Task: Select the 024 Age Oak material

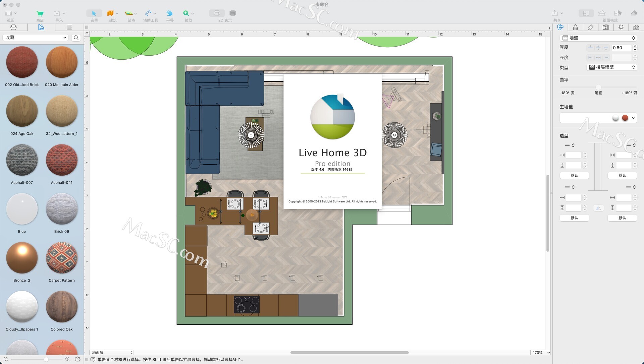Action: click(x=22, y=111)
